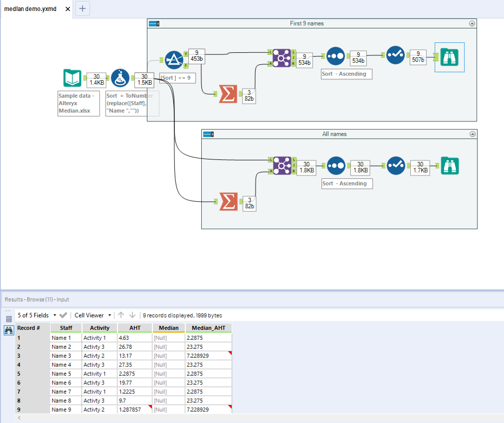Open the 5 of 5 Fields dropdown
This screenshot has height=423, width=504.
tap(55, 315)
